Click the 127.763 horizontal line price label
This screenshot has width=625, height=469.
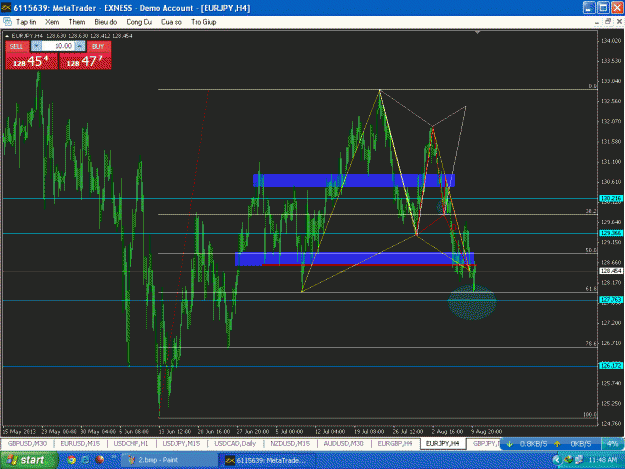(x=611, y=300)
